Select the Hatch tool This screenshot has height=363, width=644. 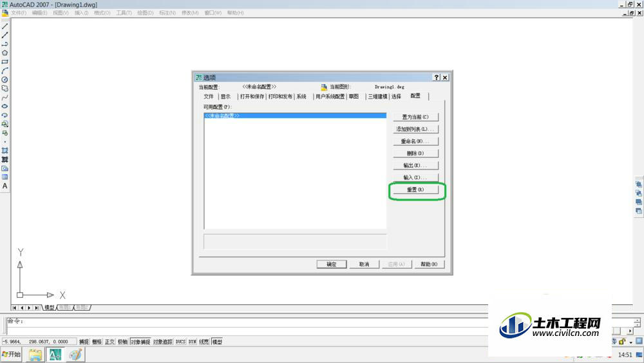[5, 150]
